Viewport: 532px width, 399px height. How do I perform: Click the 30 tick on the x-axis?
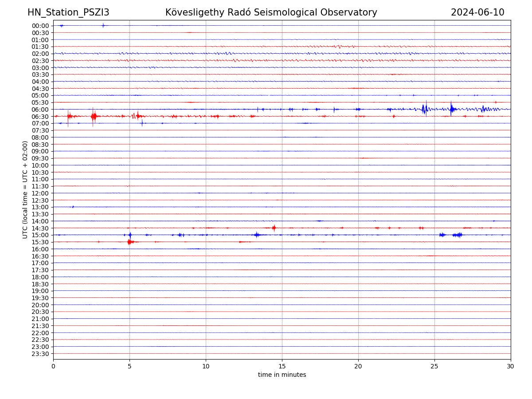511,366
